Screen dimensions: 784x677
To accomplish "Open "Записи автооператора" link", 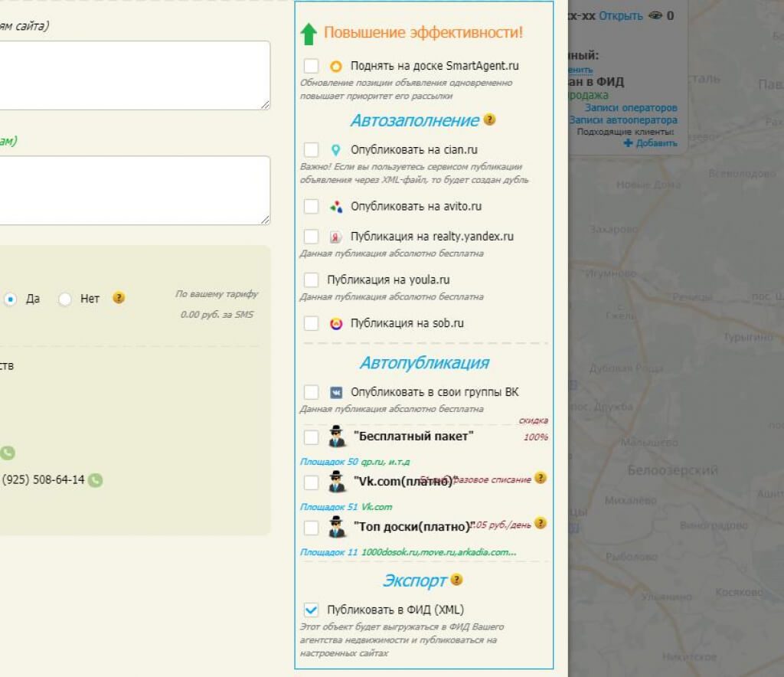I will pos(623,120).
